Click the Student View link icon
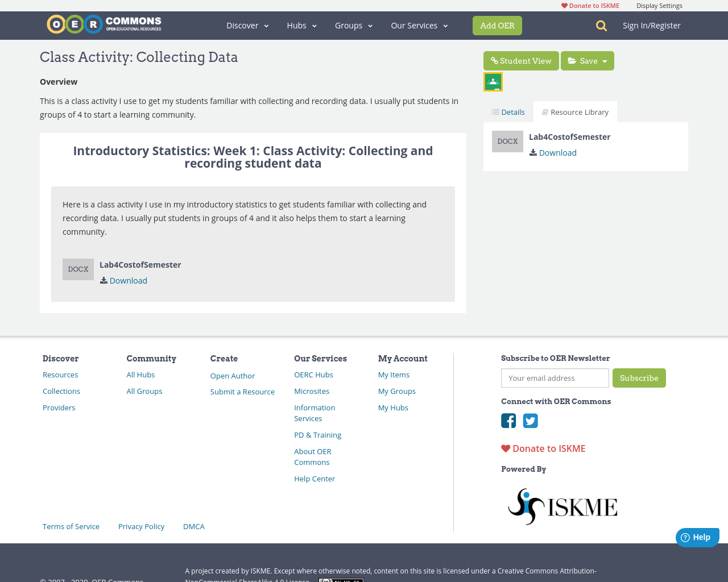 coord(494,59)
